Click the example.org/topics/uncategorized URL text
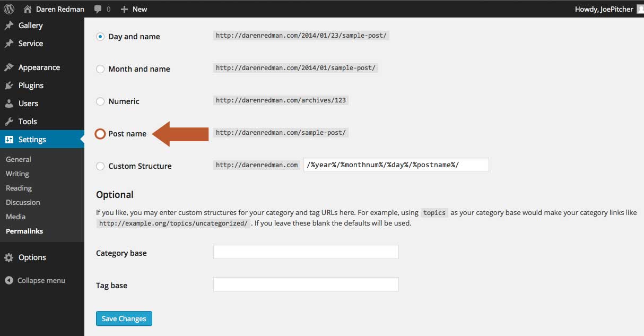This screenshot has width=644, height=336. 173,223
